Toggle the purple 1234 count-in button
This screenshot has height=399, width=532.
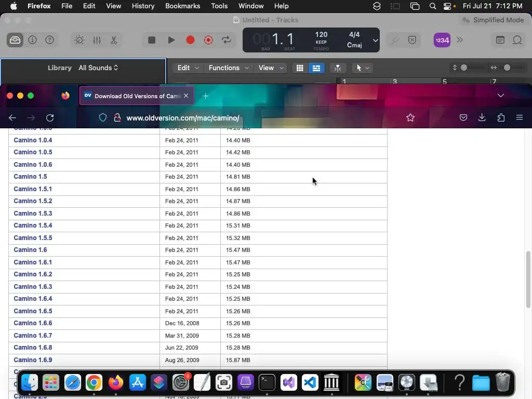click(x=442, y=40)
